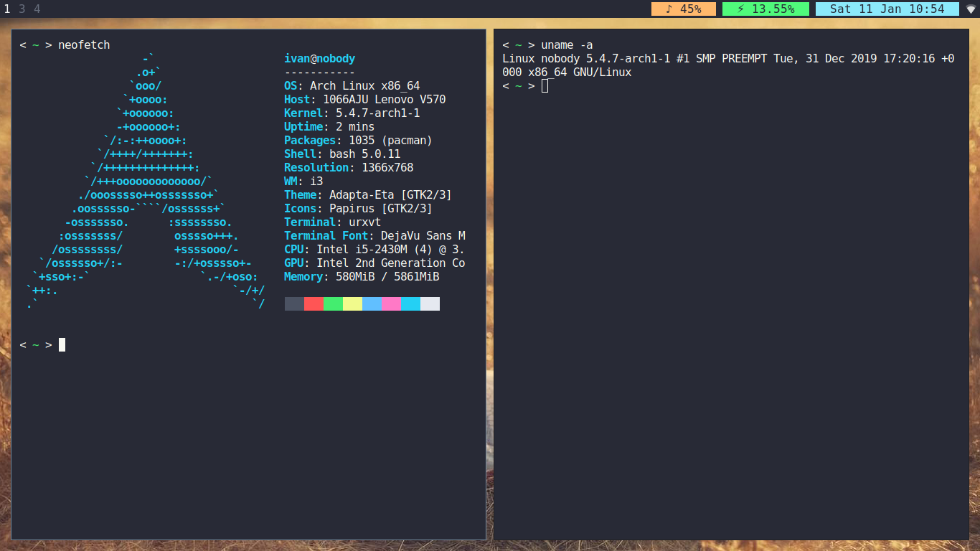Focus the left terminal at its cursor prompt
Image resolution: width=980 pixels, height=551 pixels.
(62, 345)
